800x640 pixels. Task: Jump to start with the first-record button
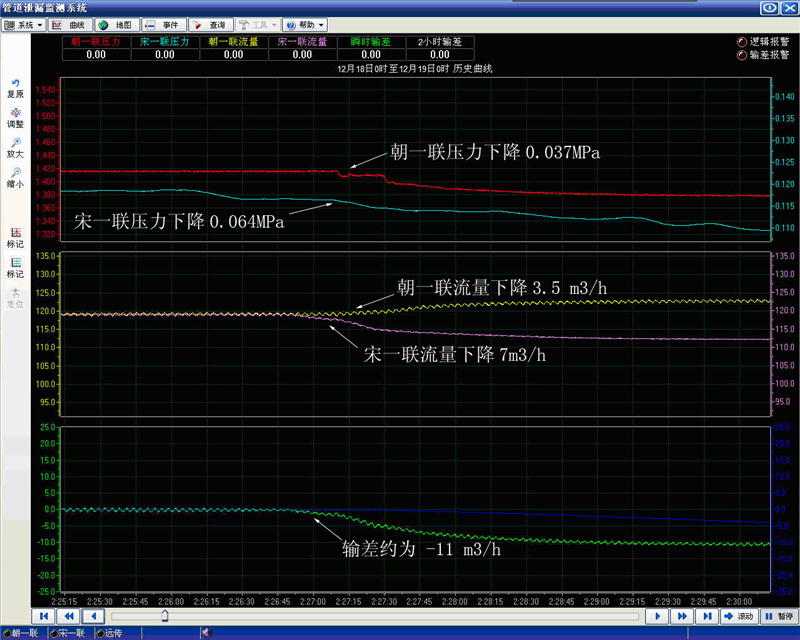click(x=44, y=617)
